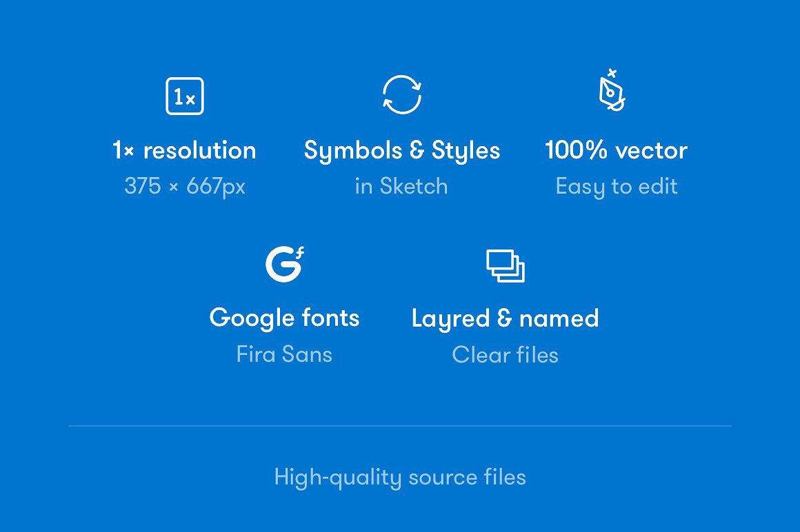Select the 'Symbols & Styles' heading
Viewport: 800px width, 532px height.
tap(402, 152)
